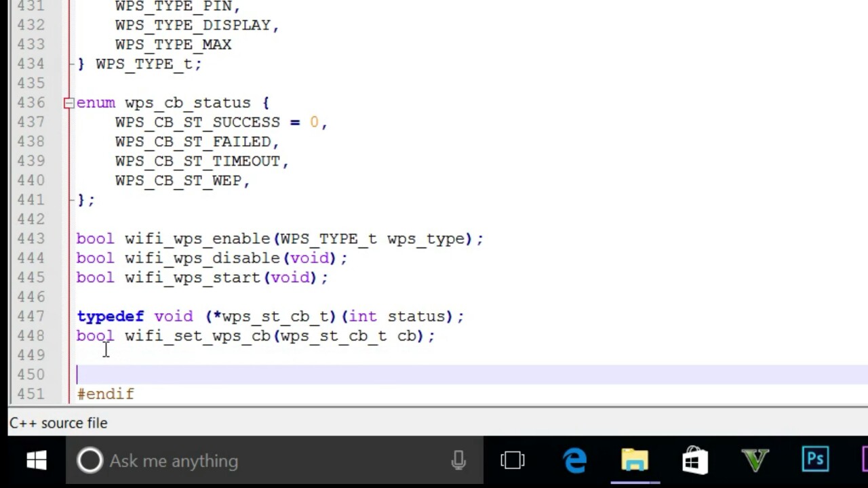Click the '};' closing line 441
Screen dimensions: 868x488
(x=86, y=200)
